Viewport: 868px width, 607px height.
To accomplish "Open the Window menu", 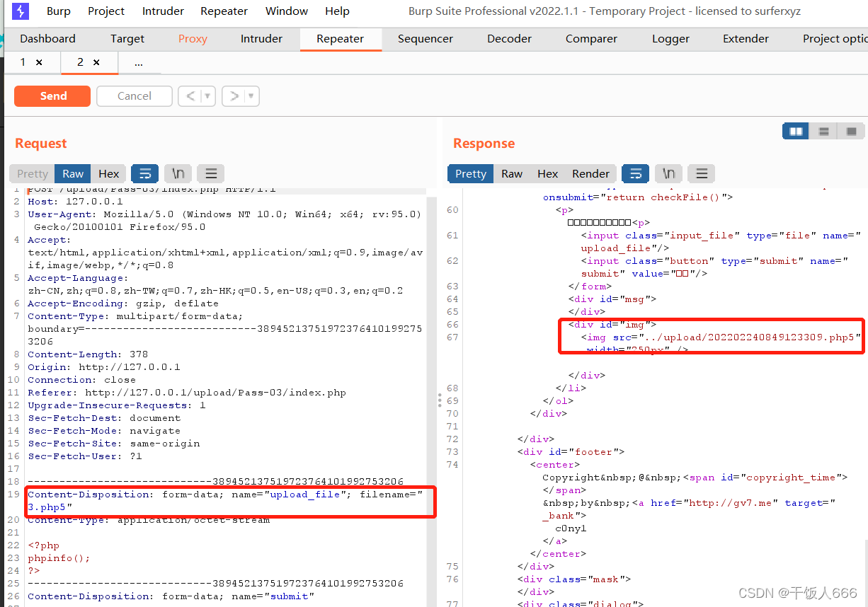I will pos(287,11).
